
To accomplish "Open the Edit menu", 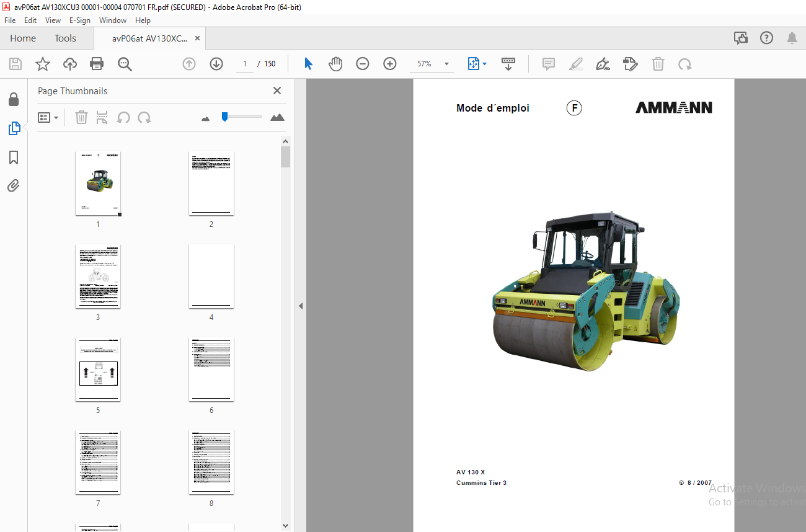I will coord(30,20).
